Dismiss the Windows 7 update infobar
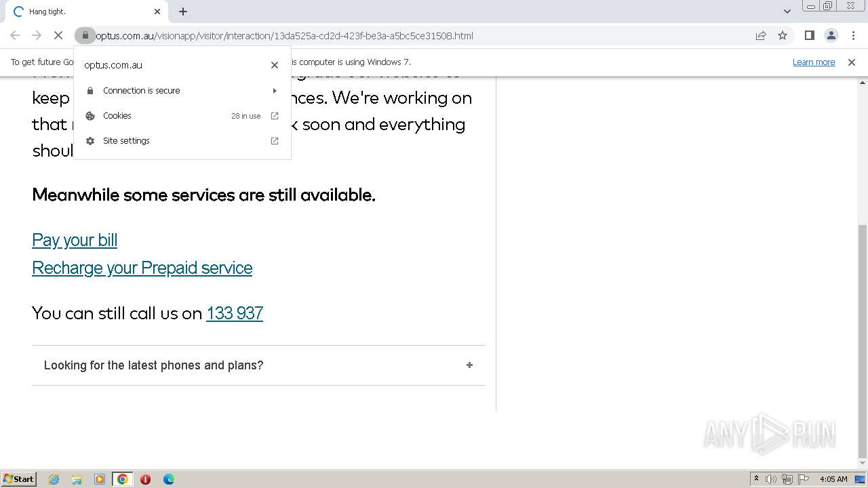The image size is (868, 488). (852, 62)
